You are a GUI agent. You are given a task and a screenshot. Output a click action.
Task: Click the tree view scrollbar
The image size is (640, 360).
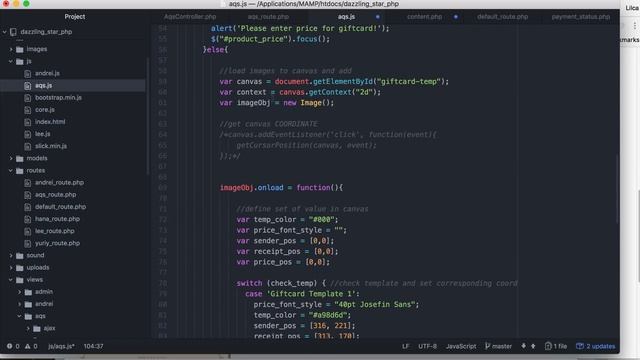[147, 116]
